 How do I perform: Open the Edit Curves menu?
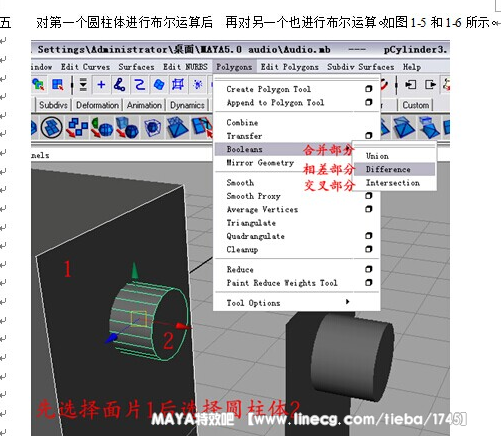click(85, 67)
